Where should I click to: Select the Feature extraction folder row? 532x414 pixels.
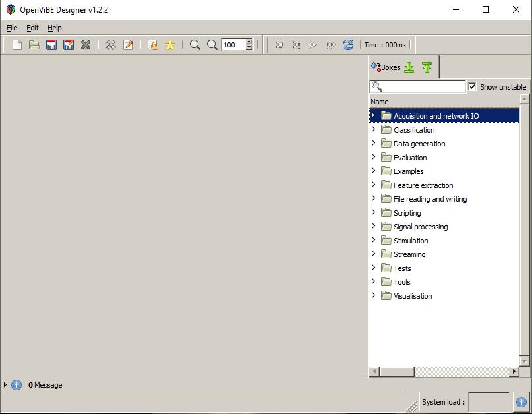[x=444, y=185]
